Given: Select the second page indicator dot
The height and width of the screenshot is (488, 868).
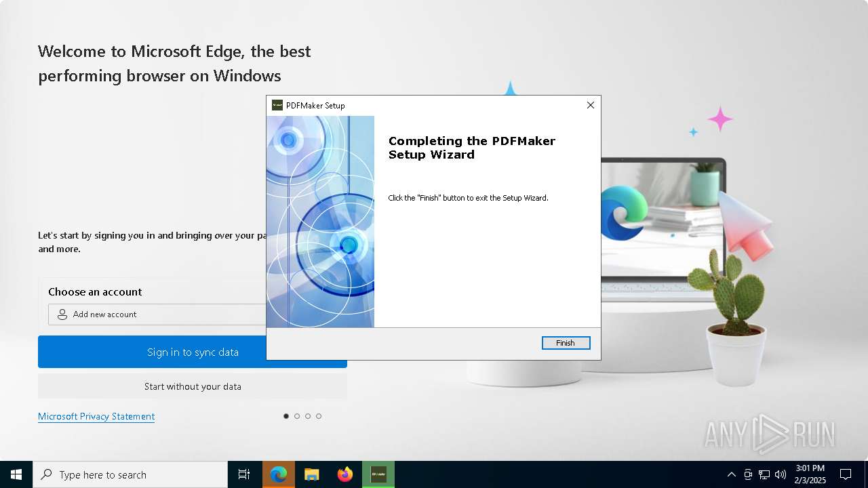Looking at the screenshot, I should 297,416.
